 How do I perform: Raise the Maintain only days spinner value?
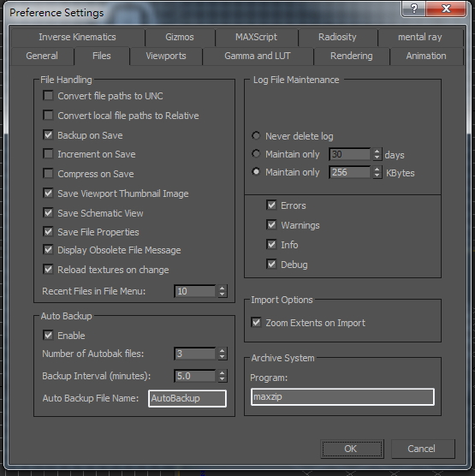tap(377, 152)
